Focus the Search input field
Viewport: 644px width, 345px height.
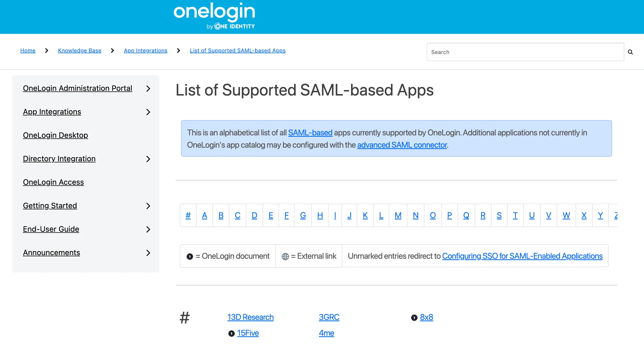point(525,52)
